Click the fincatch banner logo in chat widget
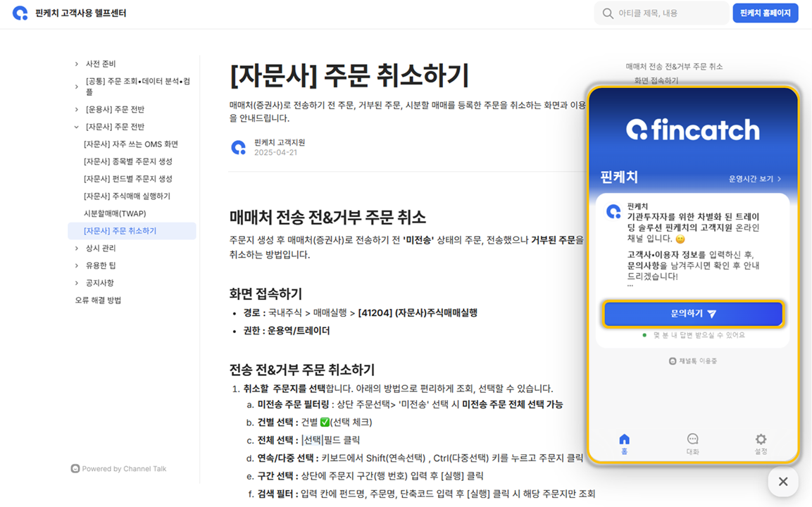This screenshot has height=507, width=812. [x=693, y=130]
